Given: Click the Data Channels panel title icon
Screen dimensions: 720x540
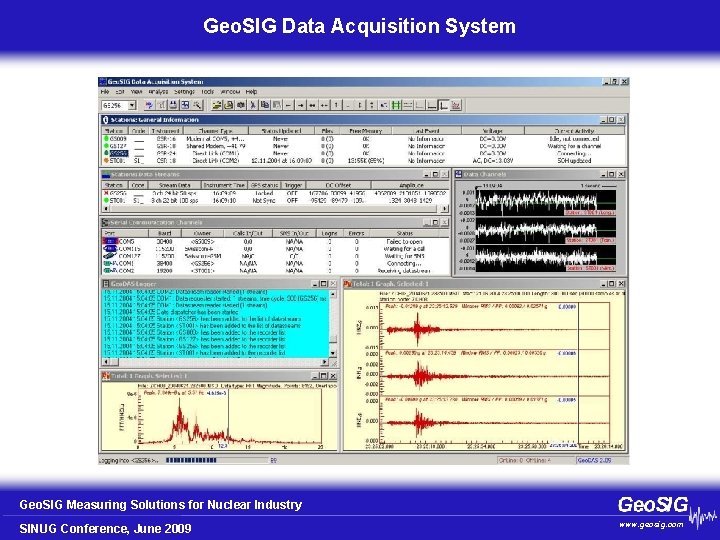Looking at the screenshot, I should [x=458, y=174].
